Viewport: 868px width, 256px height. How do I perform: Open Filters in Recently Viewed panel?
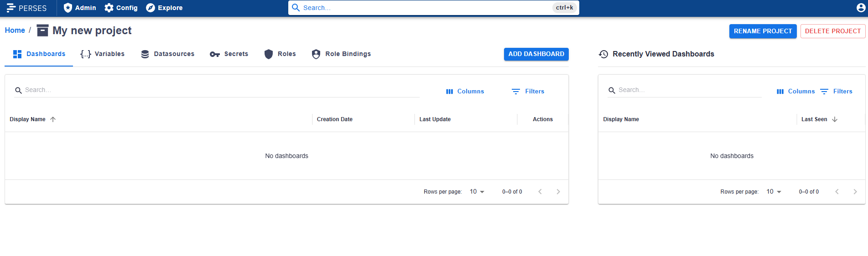click(836, 91)
